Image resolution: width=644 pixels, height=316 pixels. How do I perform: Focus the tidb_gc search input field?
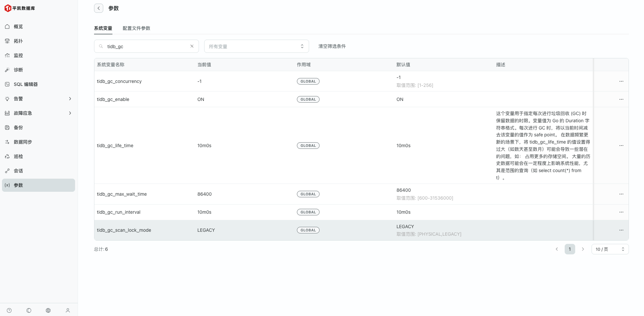(x=146, y=46)
